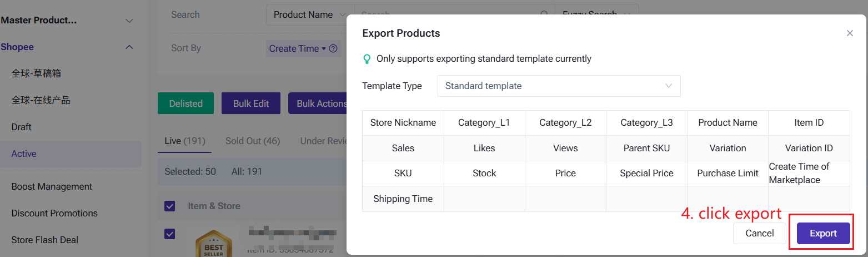Go to Discount Promotions in sidebar
This screenshot has width=868, height=257.
(54, 213)
